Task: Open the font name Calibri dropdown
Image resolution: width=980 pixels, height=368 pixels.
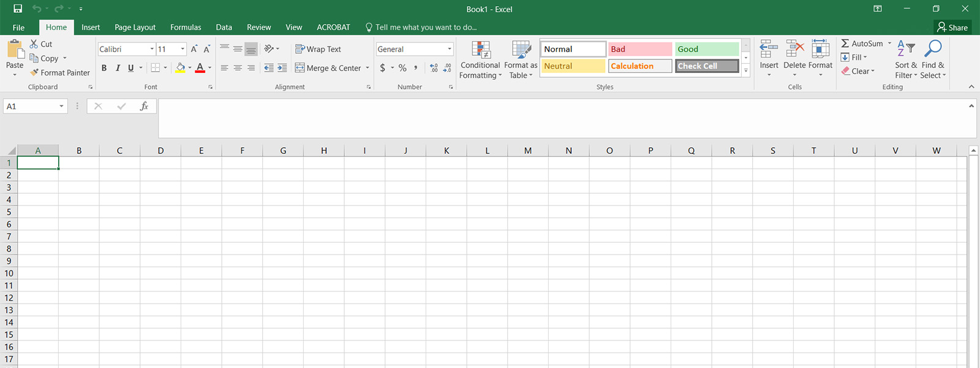Action: tap(152, 49)
